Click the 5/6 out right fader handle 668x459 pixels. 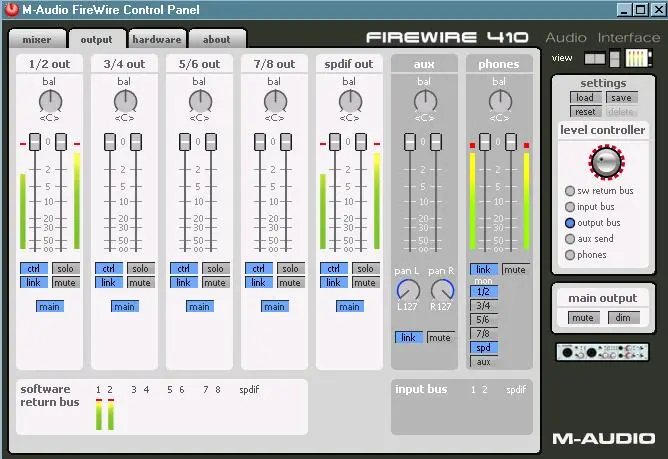point(211,142)
